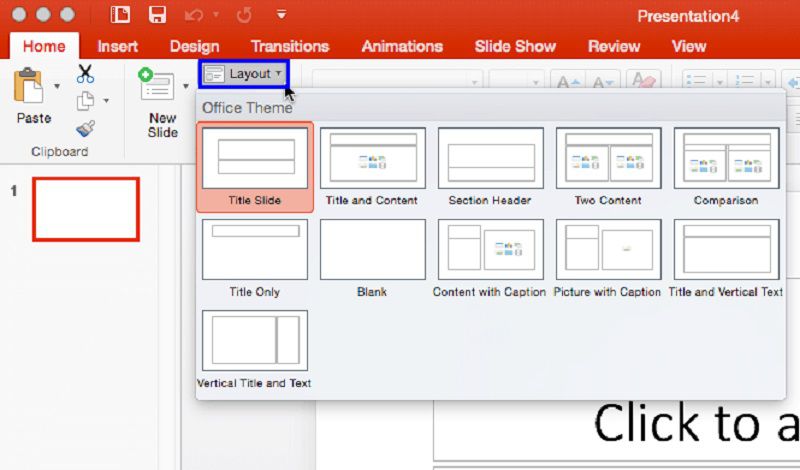Image resolution: width=800 pixels, height=470 pixels.
Task: Open the Transitions tab
Action: 290,46
